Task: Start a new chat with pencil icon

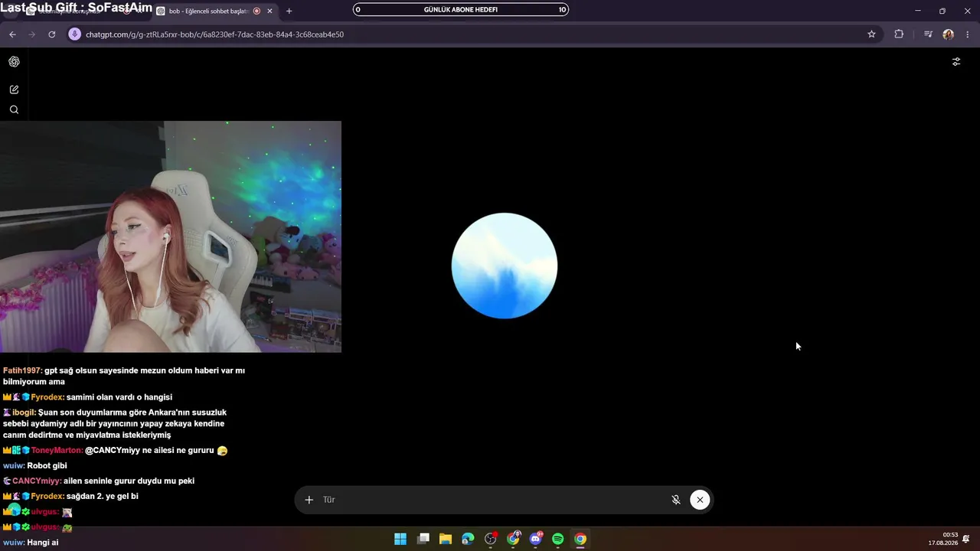Action: click(14, 90)
